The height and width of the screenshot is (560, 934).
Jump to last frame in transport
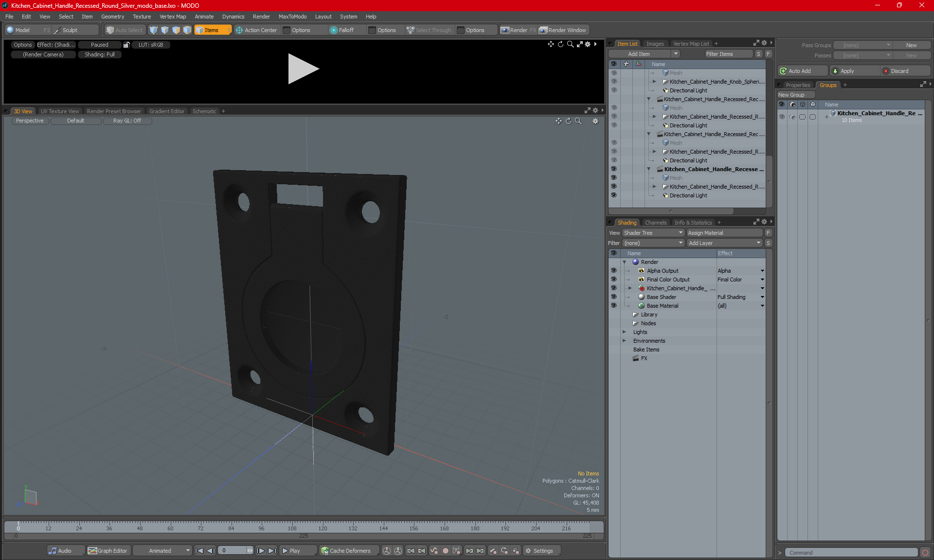(272, 551)
